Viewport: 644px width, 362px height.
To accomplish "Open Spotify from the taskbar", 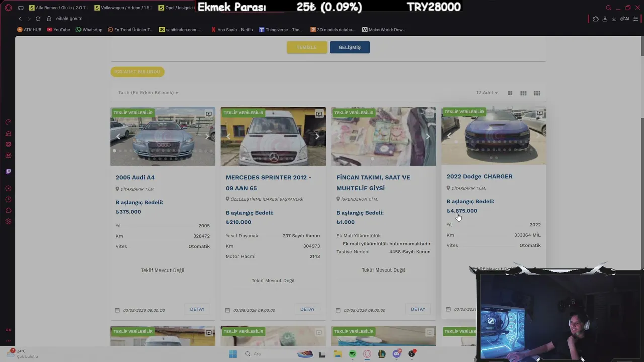I will tap(352, 354).
